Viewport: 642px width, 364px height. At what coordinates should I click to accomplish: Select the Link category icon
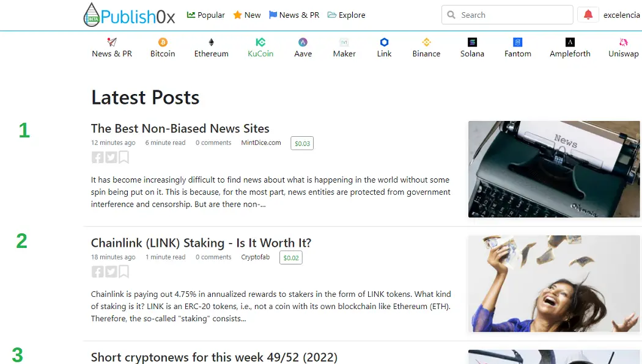(x=384, y=42)
